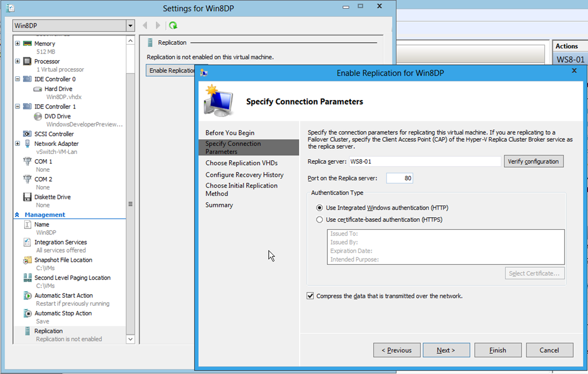Click the Replica server input field
This screenshot has height=374, width=588.
click(x=425, y=161)
